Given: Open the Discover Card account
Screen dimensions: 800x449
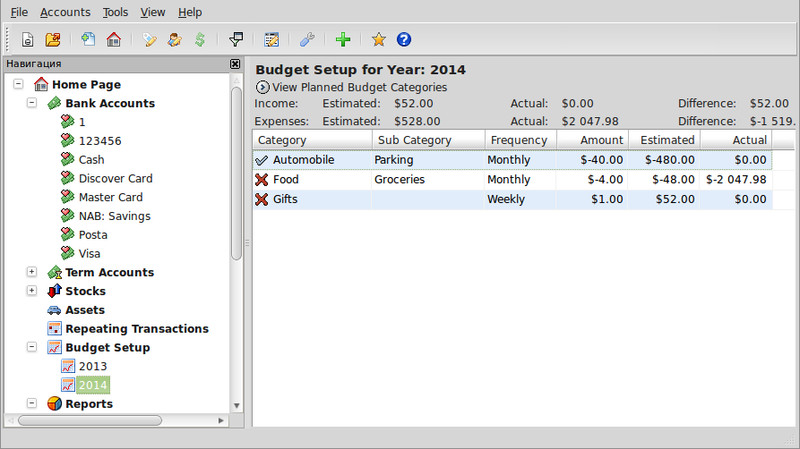Looking at the screenshot, I should (115, 179).
